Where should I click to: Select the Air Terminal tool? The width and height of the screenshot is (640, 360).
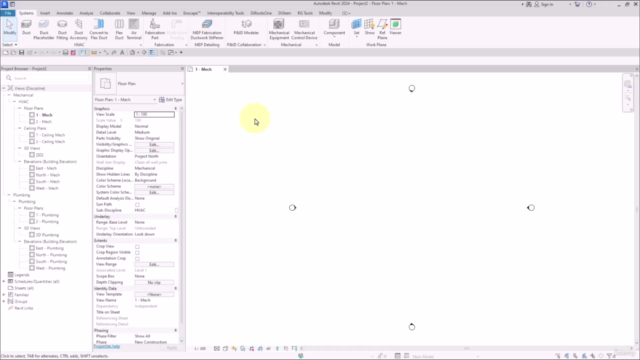click(x=134, y=29)
